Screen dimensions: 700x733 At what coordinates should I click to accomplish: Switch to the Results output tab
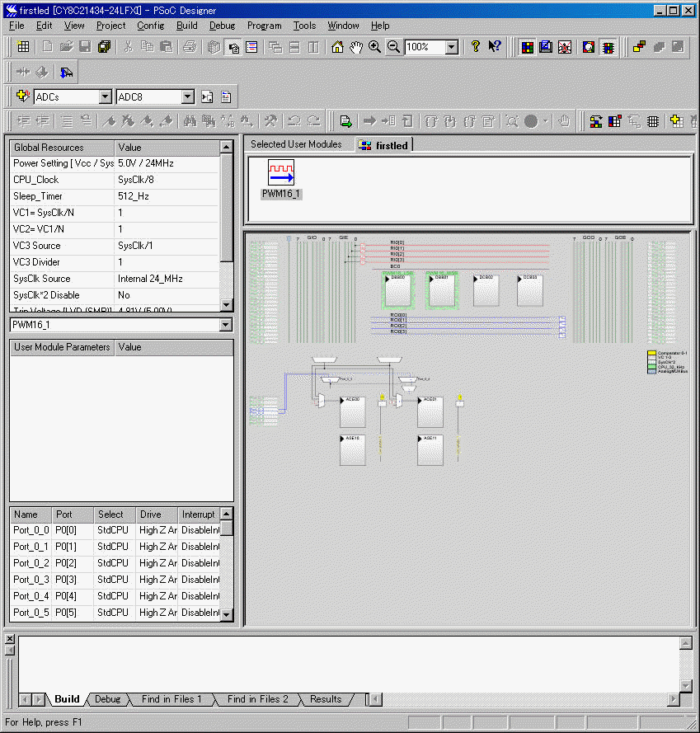point(326,699)
